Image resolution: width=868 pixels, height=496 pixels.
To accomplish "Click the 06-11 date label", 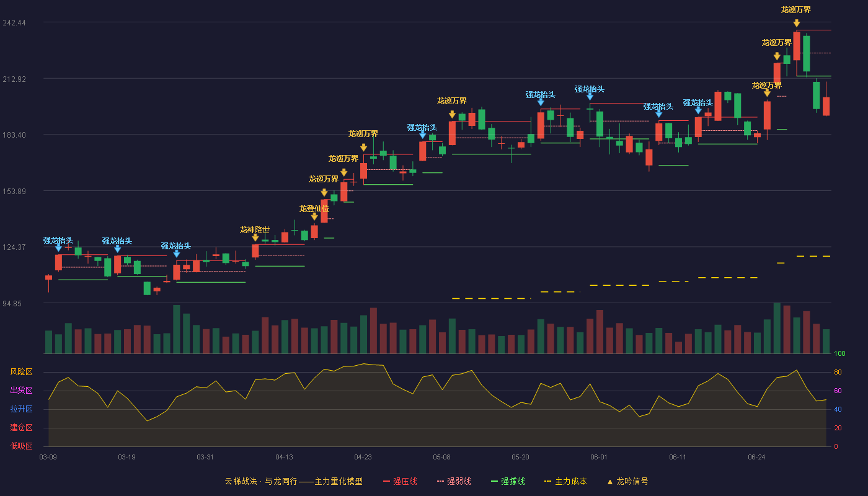I will pos(678,457).
